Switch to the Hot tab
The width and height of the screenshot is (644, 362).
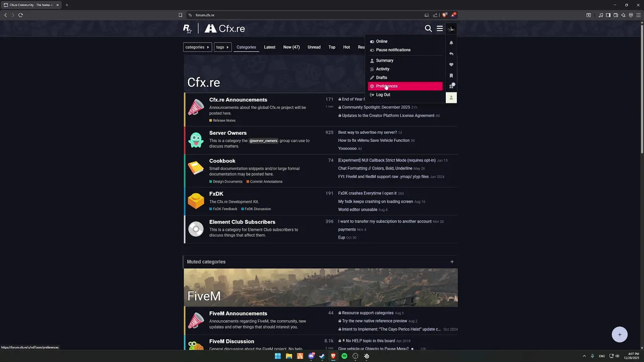click(x=347, y=47)
